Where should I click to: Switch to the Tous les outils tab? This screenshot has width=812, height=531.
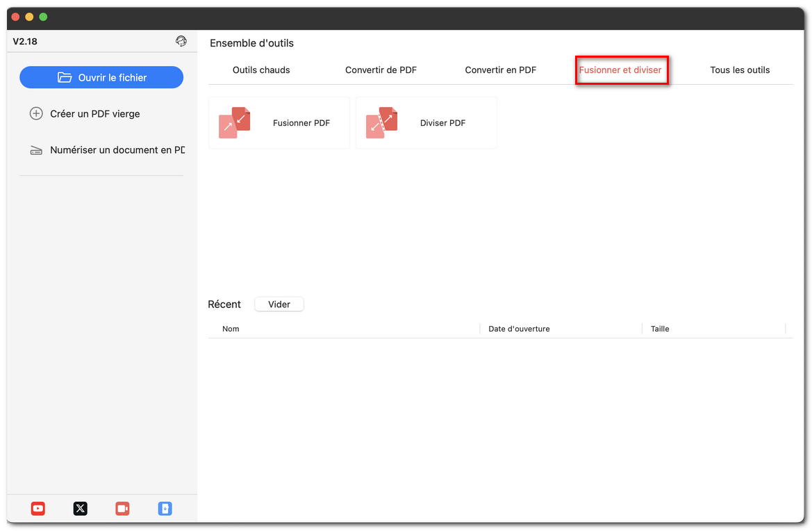point(740,70)
